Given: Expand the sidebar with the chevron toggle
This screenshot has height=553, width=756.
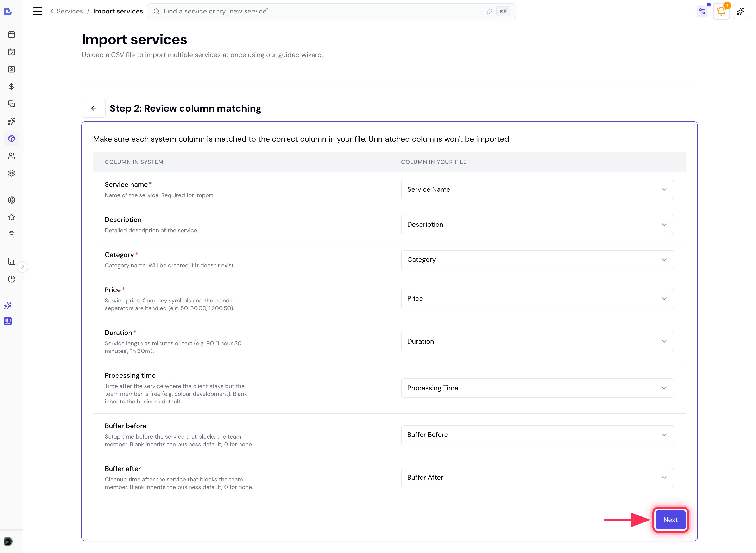Looking at the screenshot, I should click(x=22, y=267).
